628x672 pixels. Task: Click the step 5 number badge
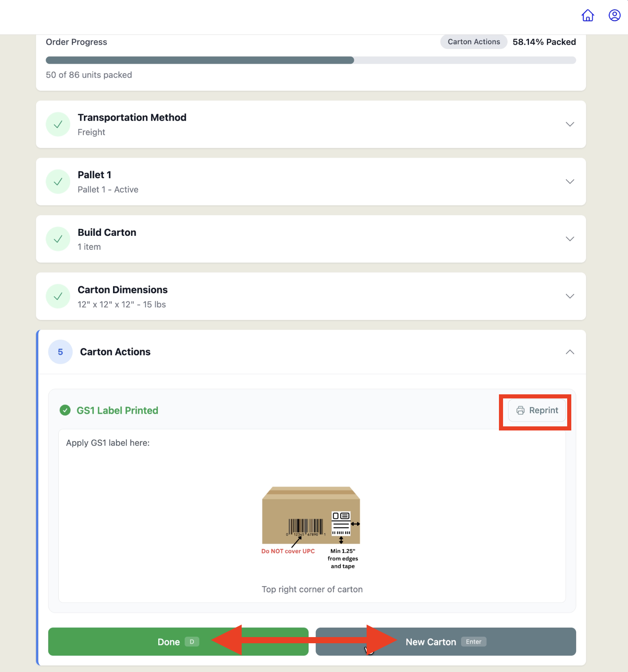pos(60,352)
